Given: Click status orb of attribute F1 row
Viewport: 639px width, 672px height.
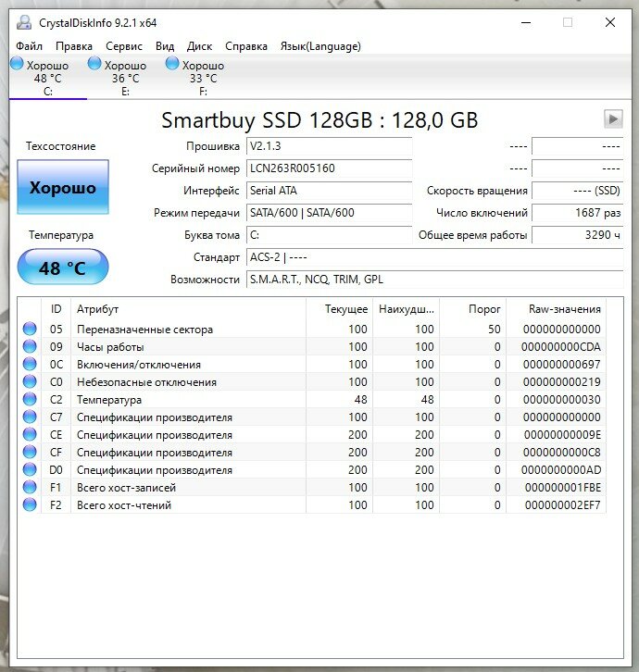Looking at the screenshot, I should (x=30, y=487).
